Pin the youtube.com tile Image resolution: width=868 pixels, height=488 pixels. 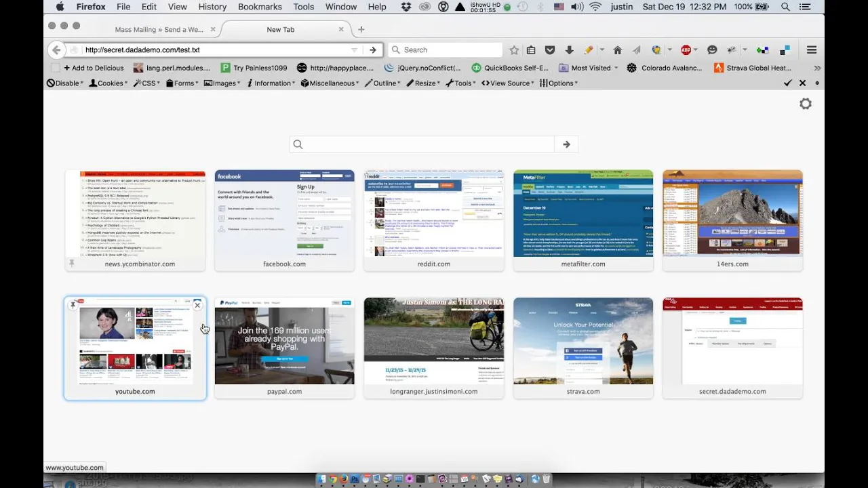[x=73, y=305]
